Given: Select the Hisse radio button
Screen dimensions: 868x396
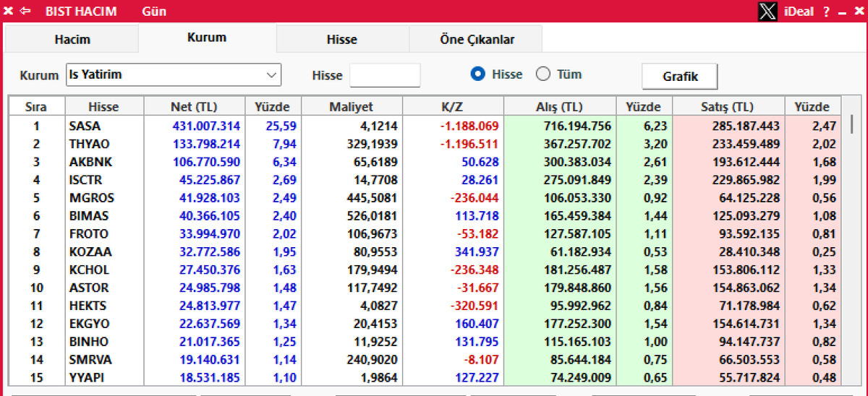Looking at the screenshot, I should (477, 74).
